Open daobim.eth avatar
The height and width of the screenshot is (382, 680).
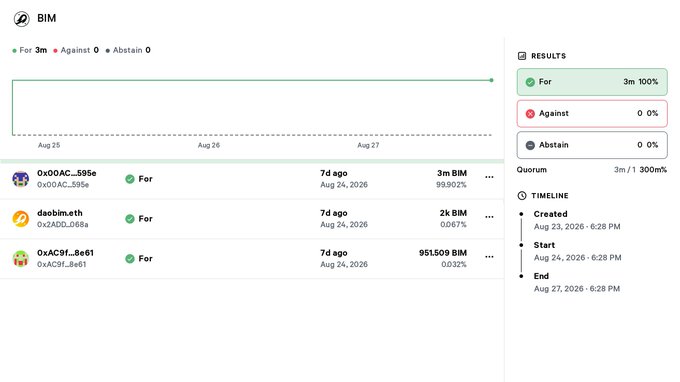pos(20,219)
